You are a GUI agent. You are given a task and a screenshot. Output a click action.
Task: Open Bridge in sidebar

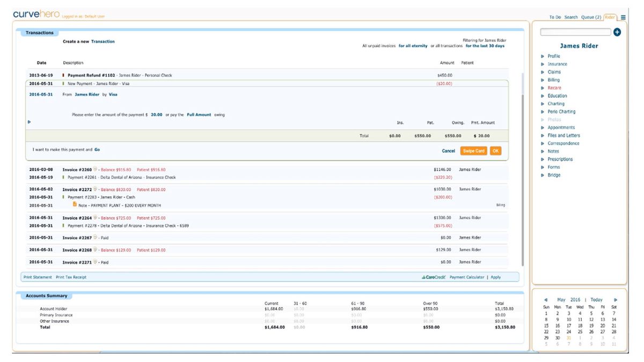554,175
